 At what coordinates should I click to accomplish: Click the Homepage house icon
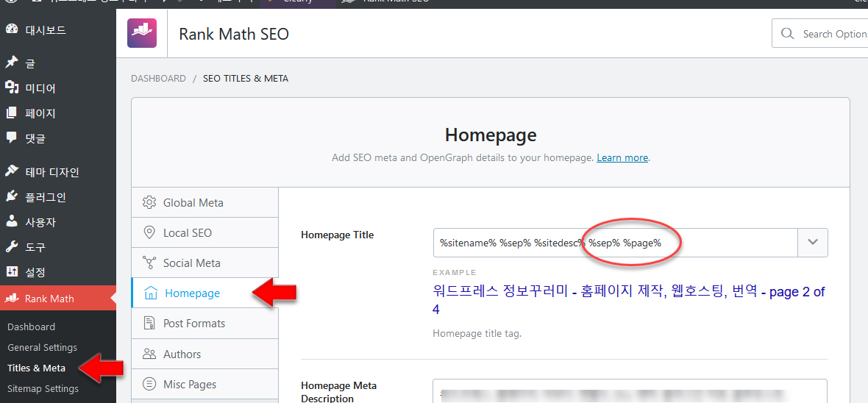click(151, 293)
